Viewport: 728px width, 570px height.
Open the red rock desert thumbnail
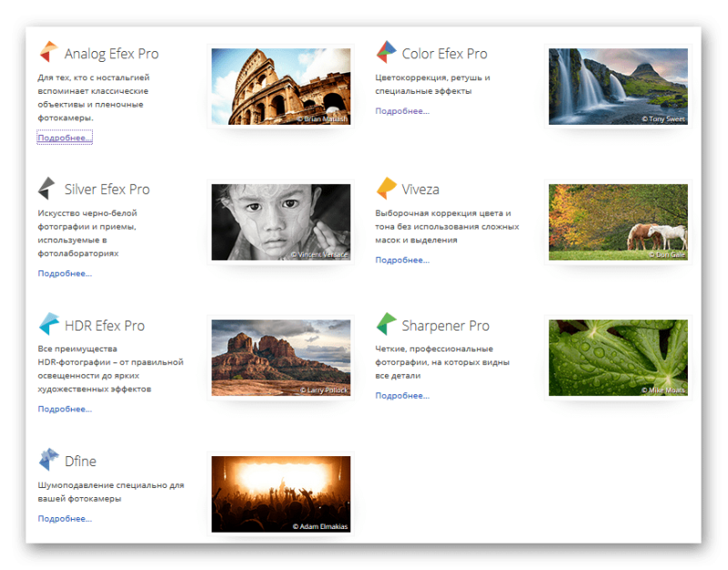(x=281, y=358)
